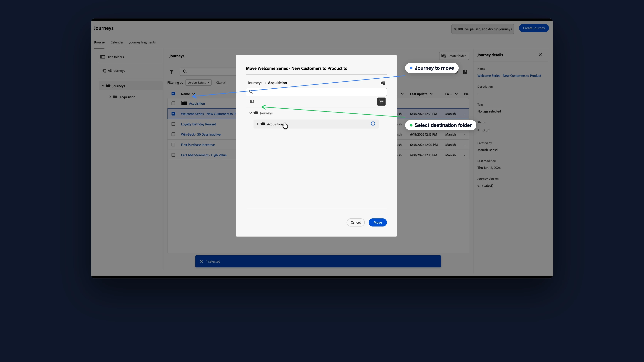Collapse the Journeys folder in sidebar
644x362 pixels.
pyautogui.click(x=103, y=86)
